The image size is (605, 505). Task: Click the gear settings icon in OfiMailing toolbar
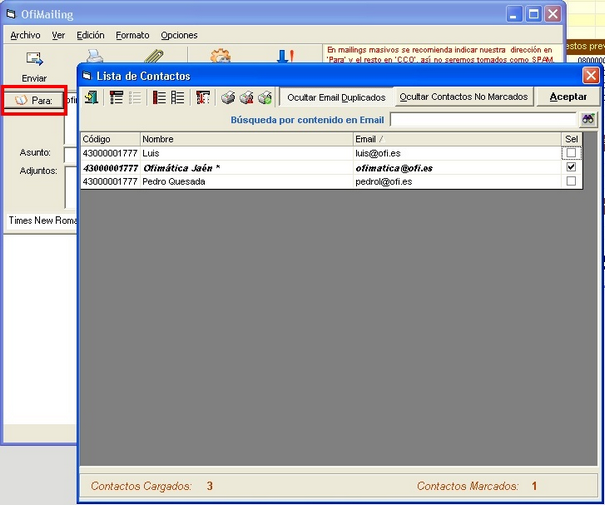point(220,56)
